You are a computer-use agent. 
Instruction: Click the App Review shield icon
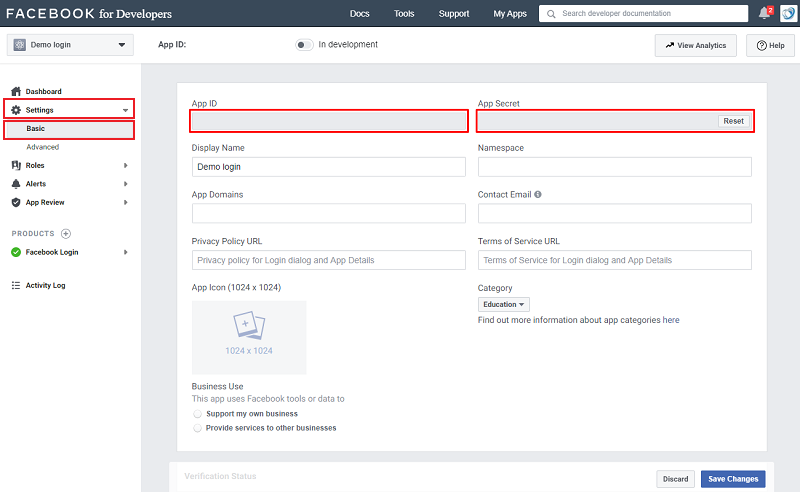pos(16,202)
